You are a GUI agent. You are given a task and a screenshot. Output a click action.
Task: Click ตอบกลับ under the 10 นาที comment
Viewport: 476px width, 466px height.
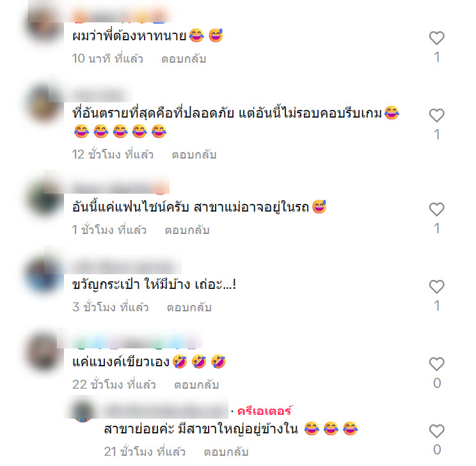point(184,59)
